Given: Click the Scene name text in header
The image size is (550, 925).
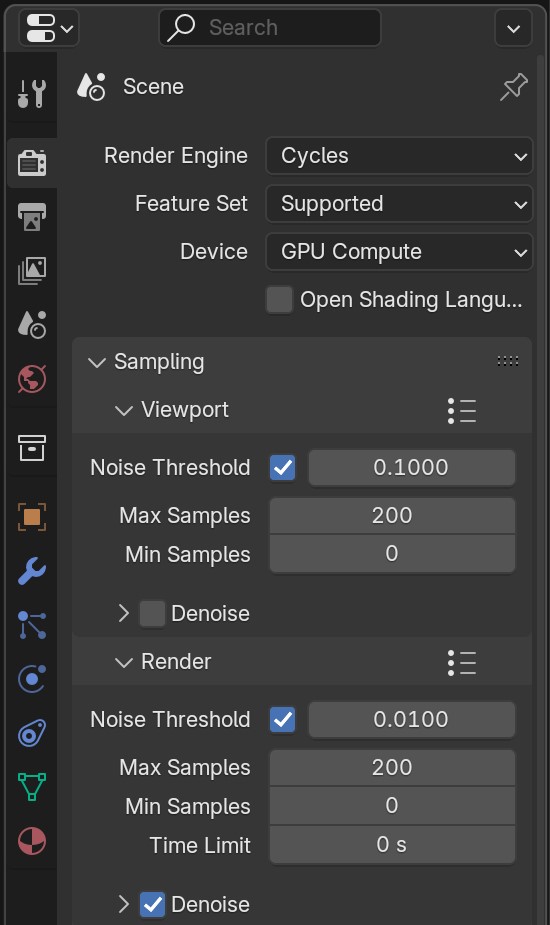Looking at the screenshot, I should click(x=153, y=87).
